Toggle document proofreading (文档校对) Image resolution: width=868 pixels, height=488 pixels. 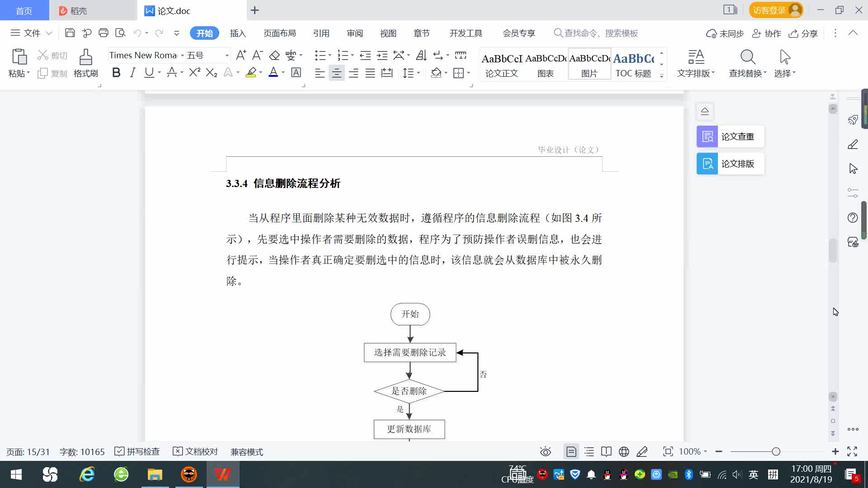[195, 452]
